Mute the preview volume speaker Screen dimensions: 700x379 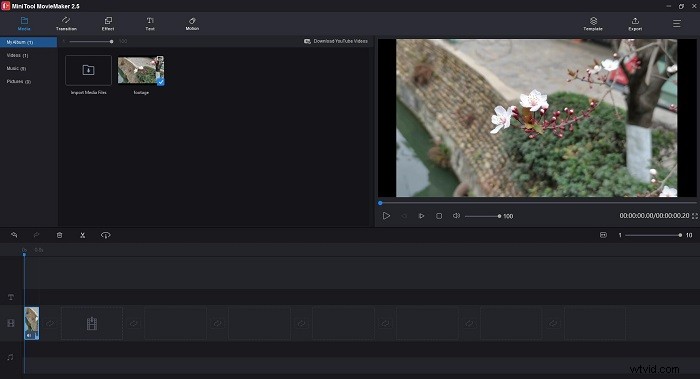pos(456,216)
